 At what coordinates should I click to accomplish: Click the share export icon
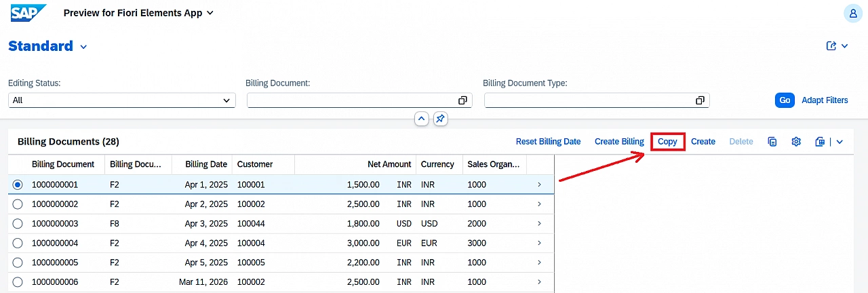[831, 46]
